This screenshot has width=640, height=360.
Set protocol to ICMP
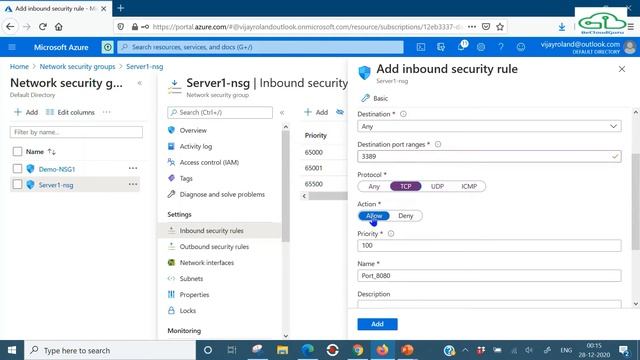469,186
